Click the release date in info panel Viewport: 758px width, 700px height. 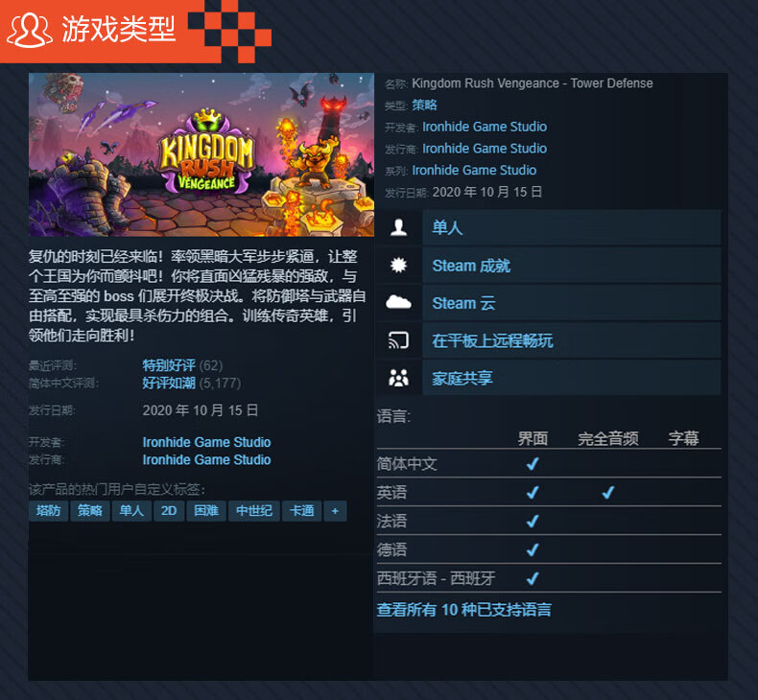click(x=487, y=192)
